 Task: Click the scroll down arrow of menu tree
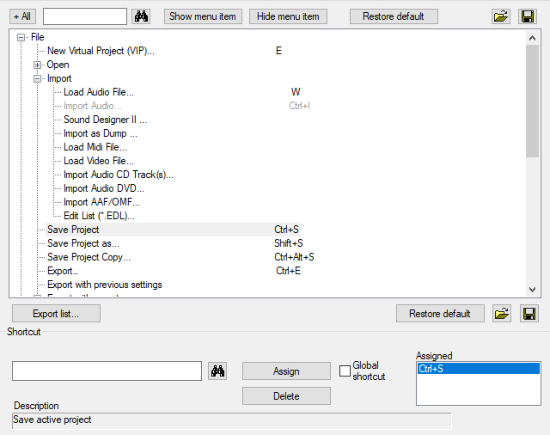pos(532,289)
